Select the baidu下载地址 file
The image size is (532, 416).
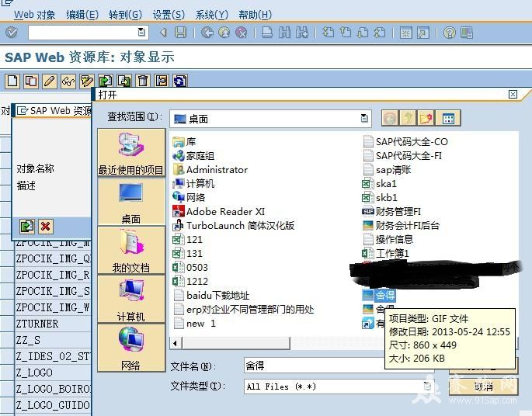(211, 295)
